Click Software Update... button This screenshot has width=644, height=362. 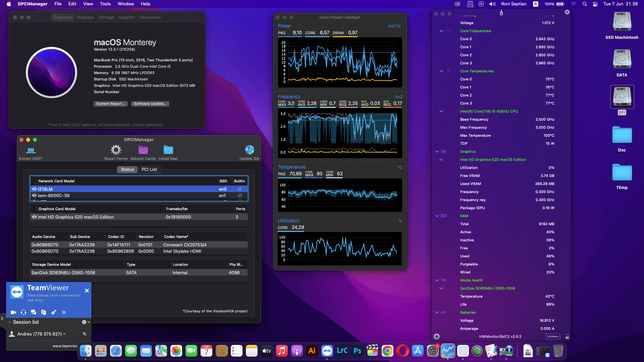click(150, 104)
